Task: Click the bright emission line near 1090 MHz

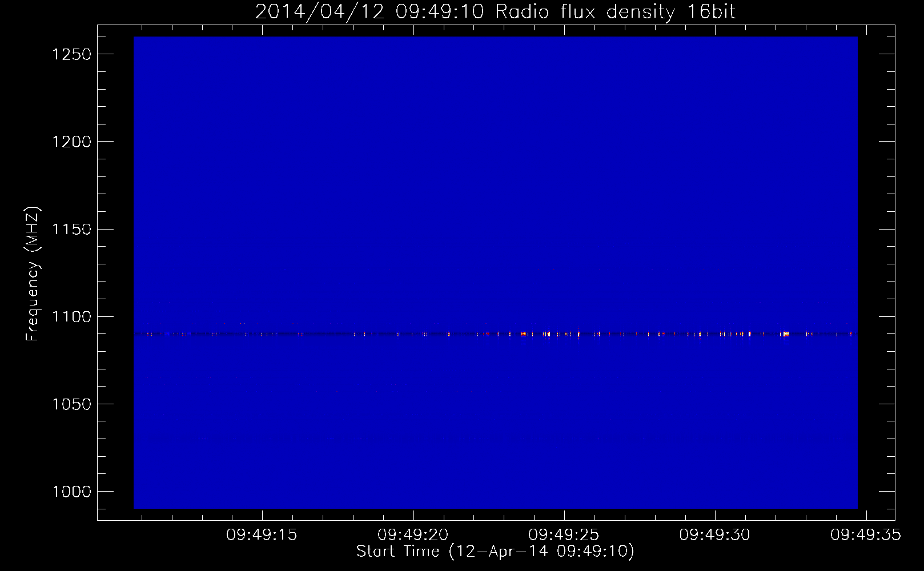Action: coord(495,334)
